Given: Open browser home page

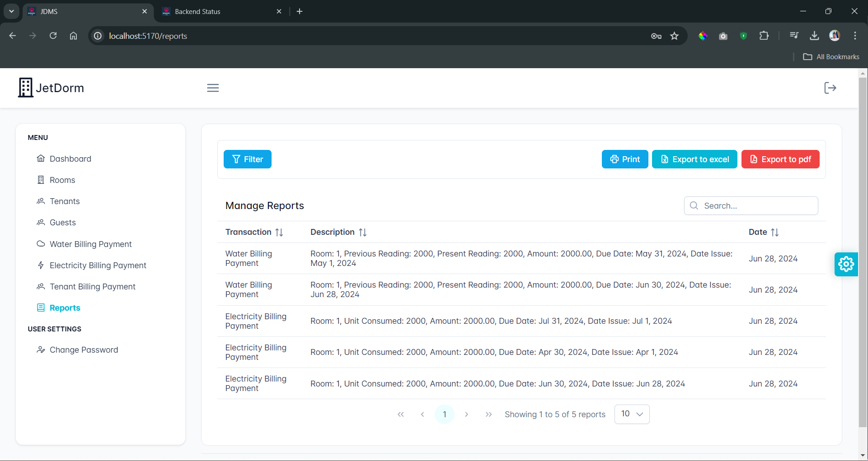Looking at the screenshot, I should (73, 36).
